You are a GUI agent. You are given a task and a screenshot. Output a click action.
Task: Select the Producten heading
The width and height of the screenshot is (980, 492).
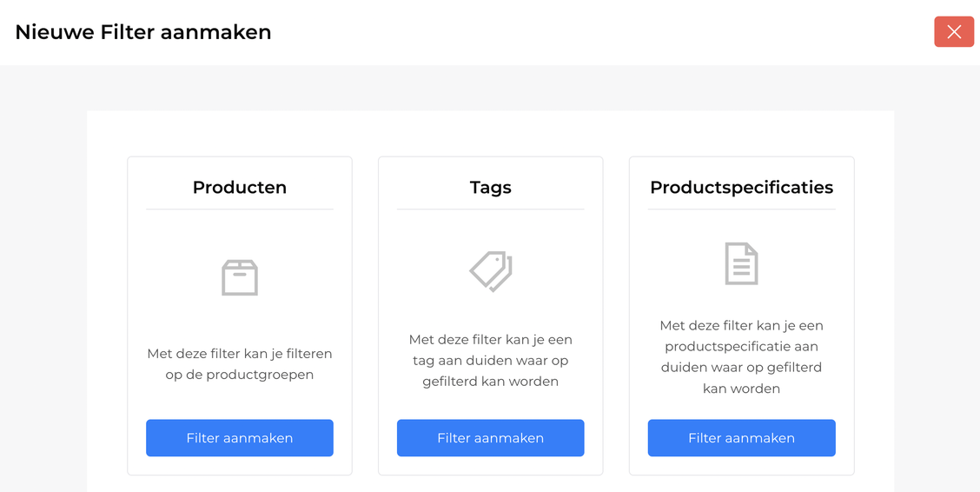[x=240, y=188]
